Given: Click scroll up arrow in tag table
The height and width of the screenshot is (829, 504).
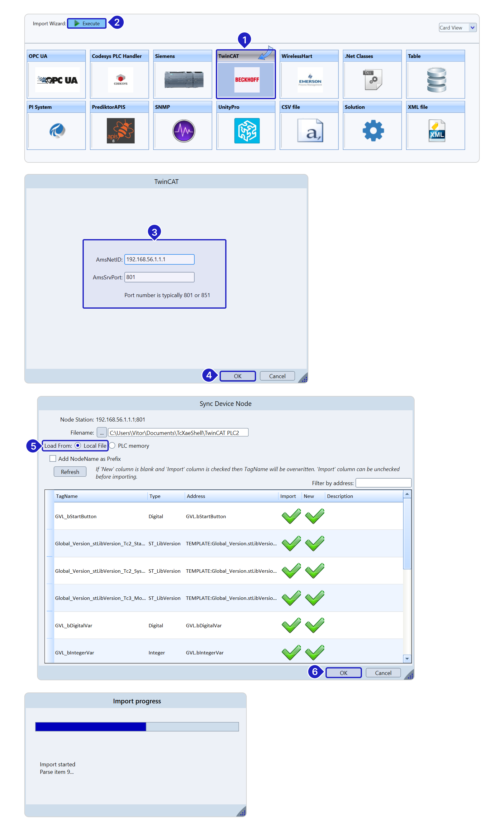Looking at the screenshot, I should pos(407,494).
